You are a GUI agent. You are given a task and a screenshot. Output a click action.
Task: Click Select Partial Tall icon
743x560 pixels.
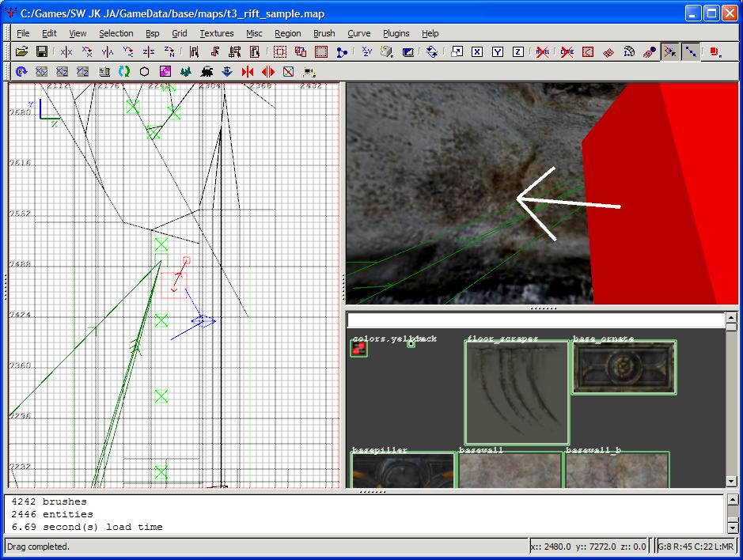[x=235, y=51]
